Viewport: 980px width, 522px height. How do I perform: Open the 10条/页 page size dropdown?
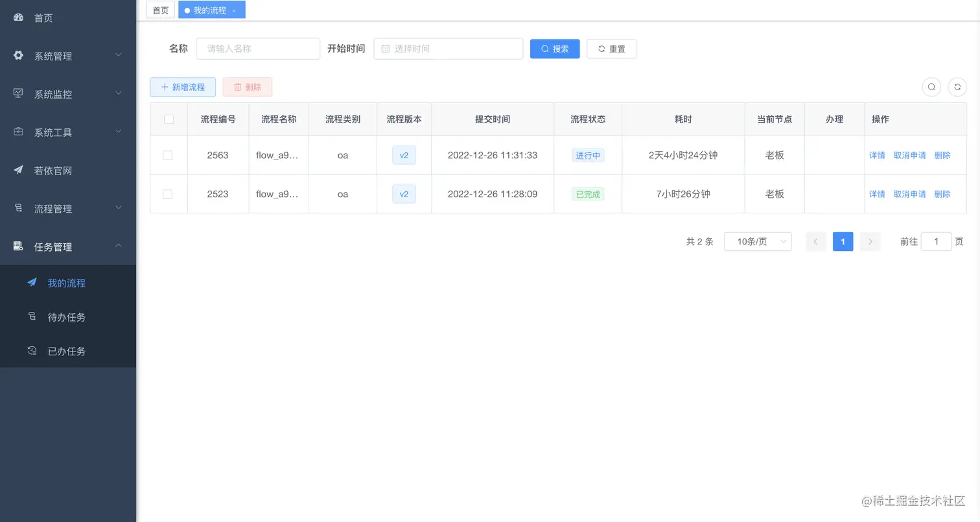pyautogui.click(x=758, y=241)
